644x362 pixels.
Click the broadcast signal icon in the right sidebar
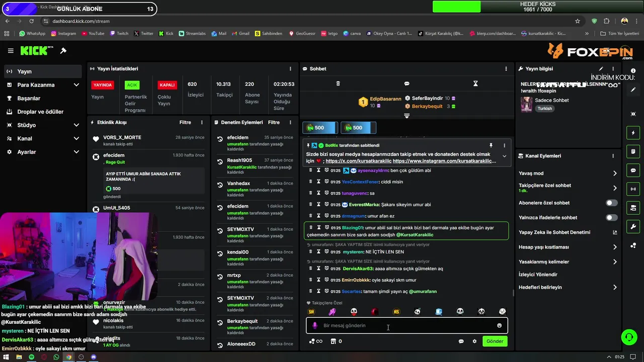(633, 189)
